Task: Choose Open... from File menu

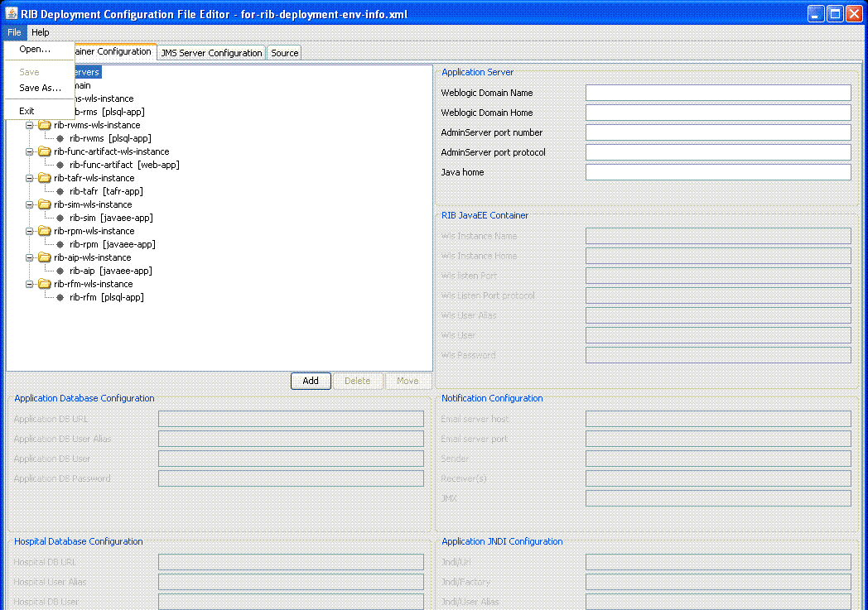Action: pos(34,49)
